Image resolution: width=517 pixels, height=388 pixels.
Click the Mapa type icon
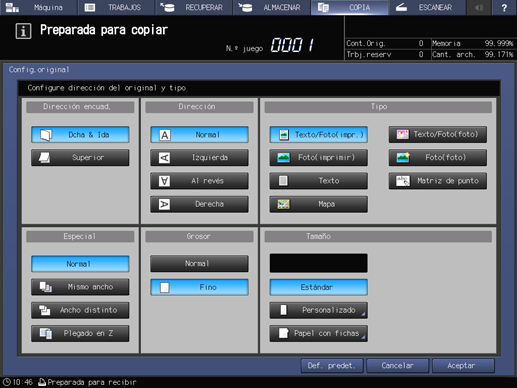click(284, 204)
